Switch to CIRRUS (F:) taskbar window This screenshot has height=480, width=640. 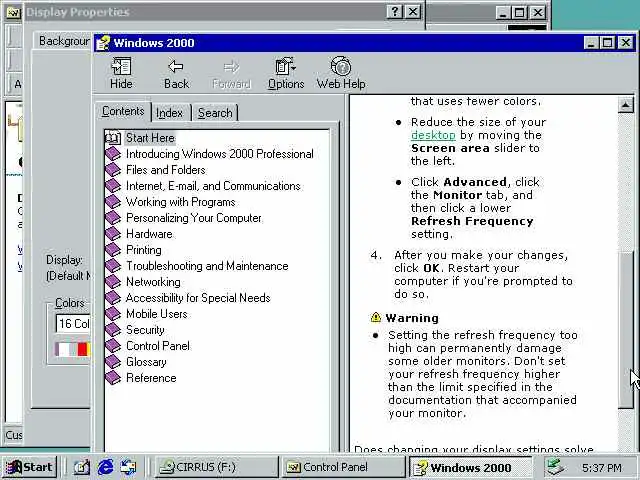(x=216, y=467)
